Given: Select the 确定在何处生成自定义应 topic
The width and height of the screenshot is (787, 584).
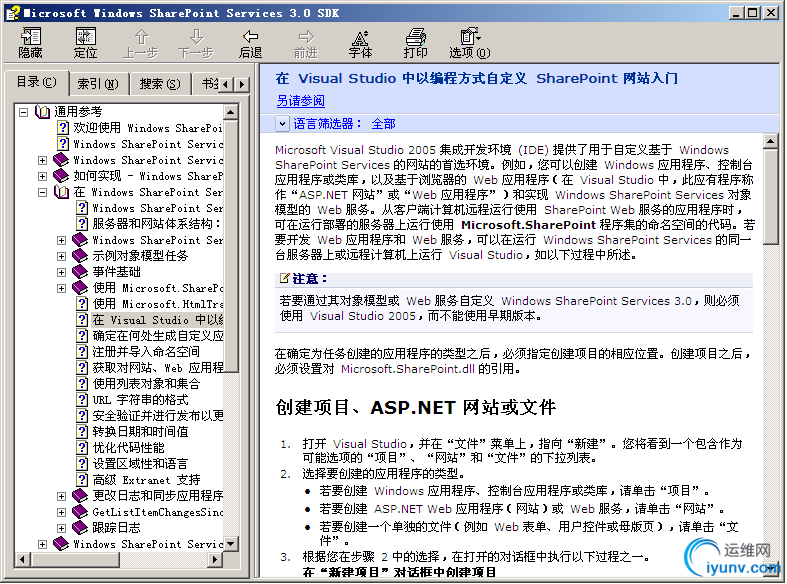Looking at the screenshot, I should (158, 336).
